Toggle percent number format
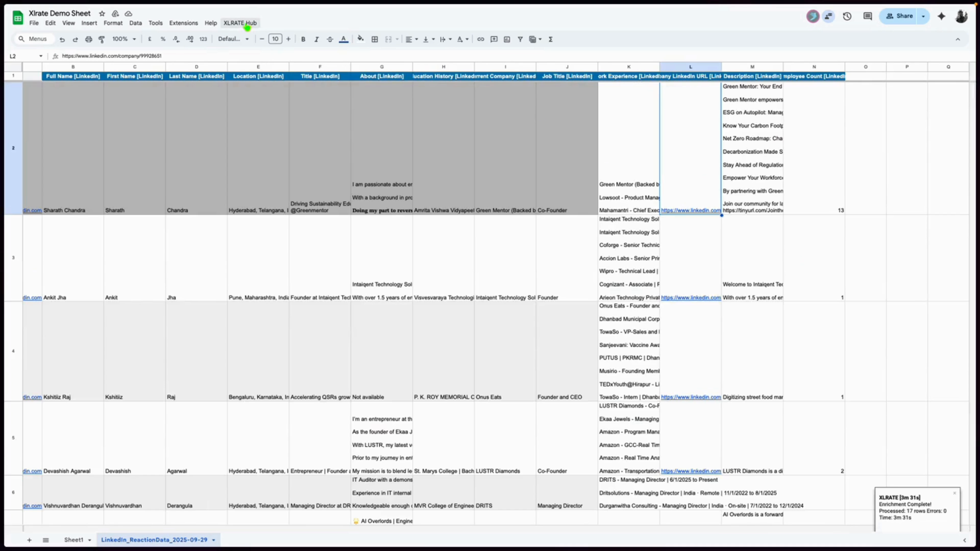The width and height of the screenshot is (980, 551). [x=163, y=39]
